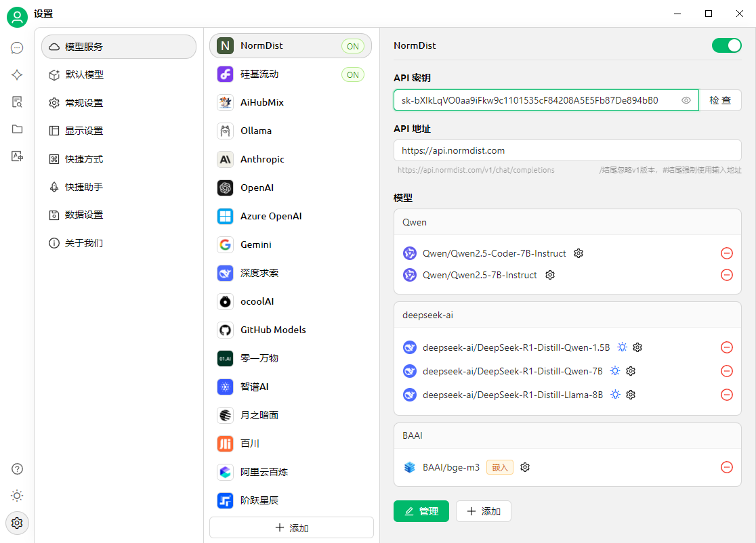
Task: Remove the BAAI/bge-m3 model
Action: (x=727, y=467)
